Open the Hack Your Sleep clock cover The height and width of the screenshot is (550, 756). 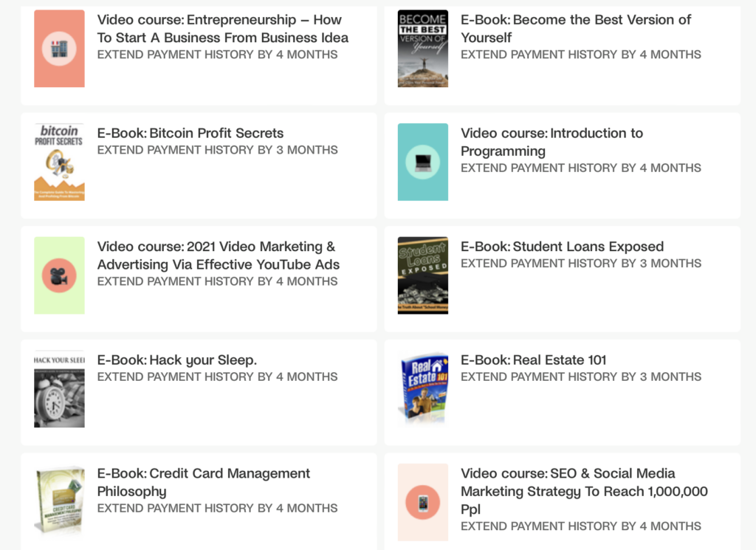[x=59, y=389]
